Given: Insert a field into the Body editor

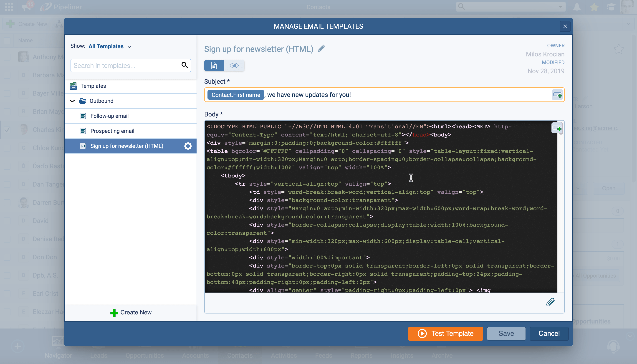Looking at the screenshot, I should [557, 129].
